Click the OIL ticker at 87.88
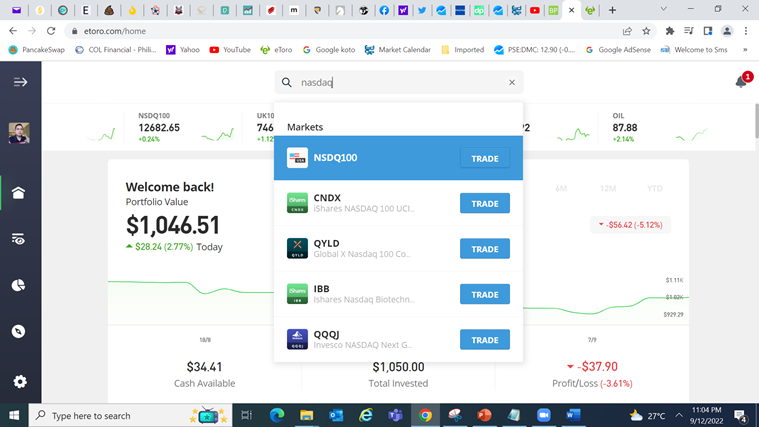 pos(625,127)
